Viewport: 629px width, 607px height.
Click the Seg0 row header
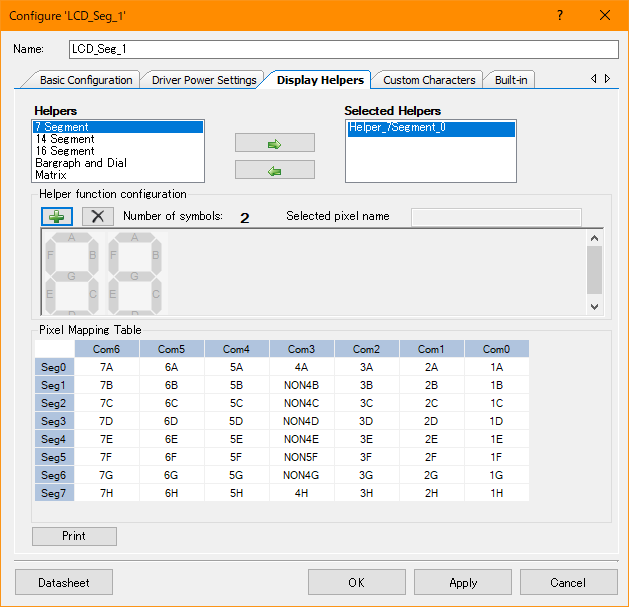(x=54, y=367)
